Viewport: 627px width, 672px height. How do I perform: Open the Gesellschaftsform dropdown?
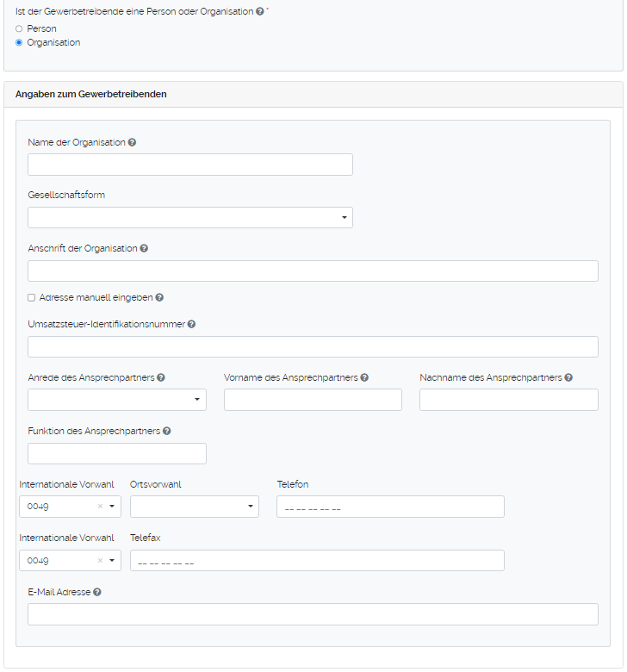189,218
